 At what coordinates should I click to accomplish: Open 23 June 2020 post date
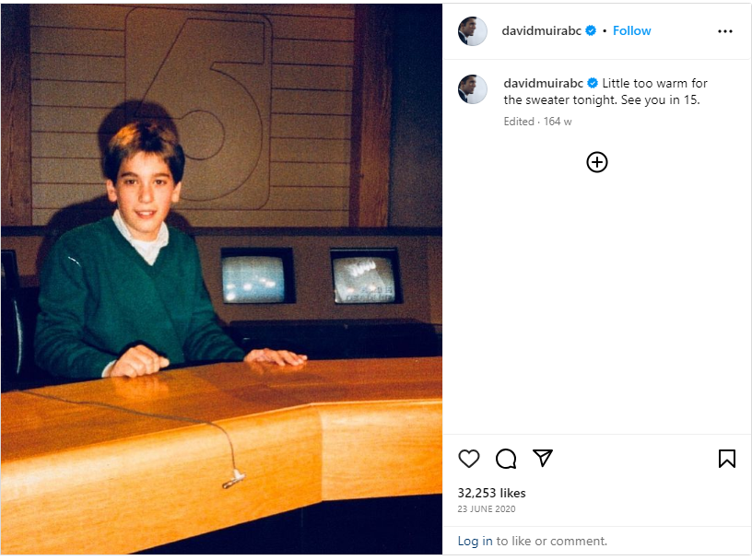point(487,509)
